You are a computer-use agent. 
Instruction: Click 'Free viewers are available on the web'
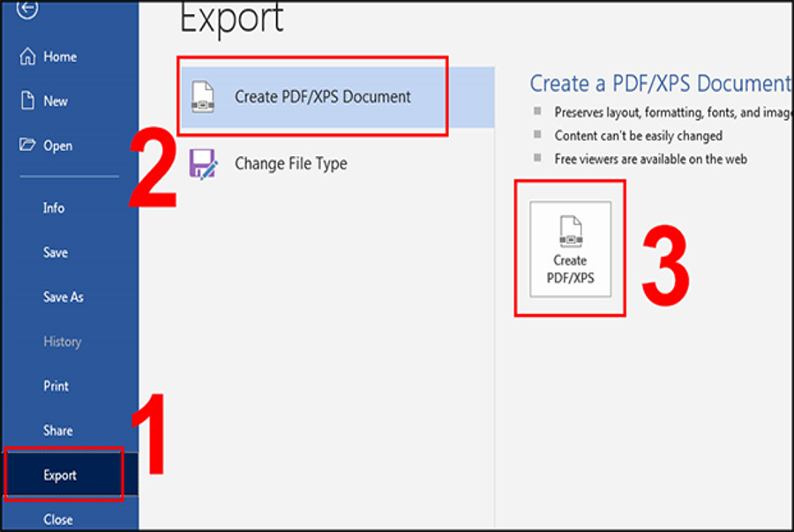[x=650, y=159]
